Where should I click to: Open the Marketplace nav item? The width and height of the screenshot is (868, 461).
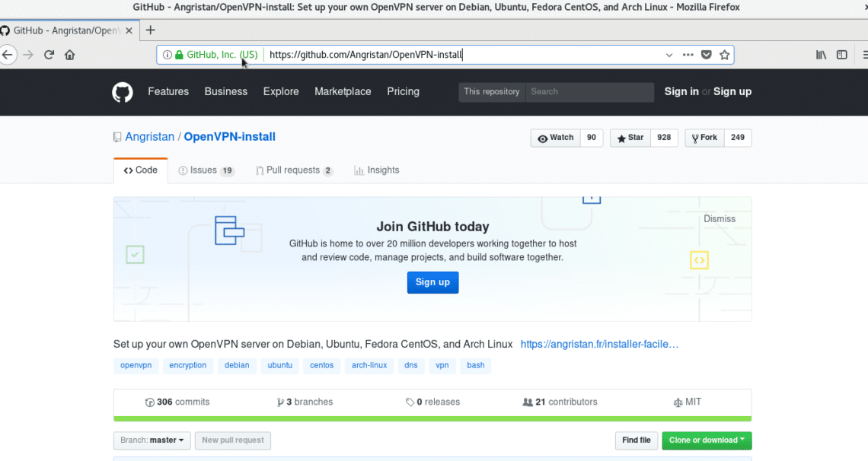pos(343,92)
